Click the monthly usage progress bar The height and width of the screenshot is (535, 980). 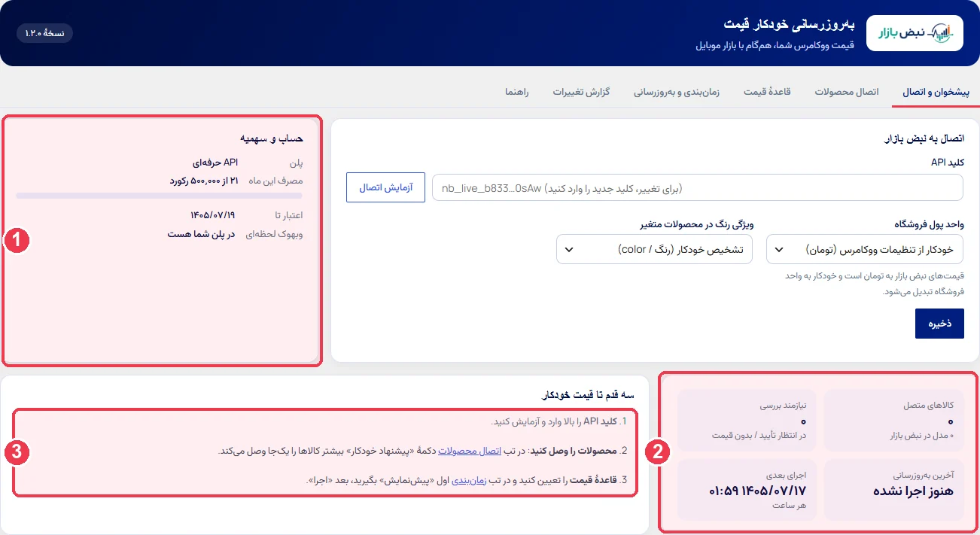[160, 196]
